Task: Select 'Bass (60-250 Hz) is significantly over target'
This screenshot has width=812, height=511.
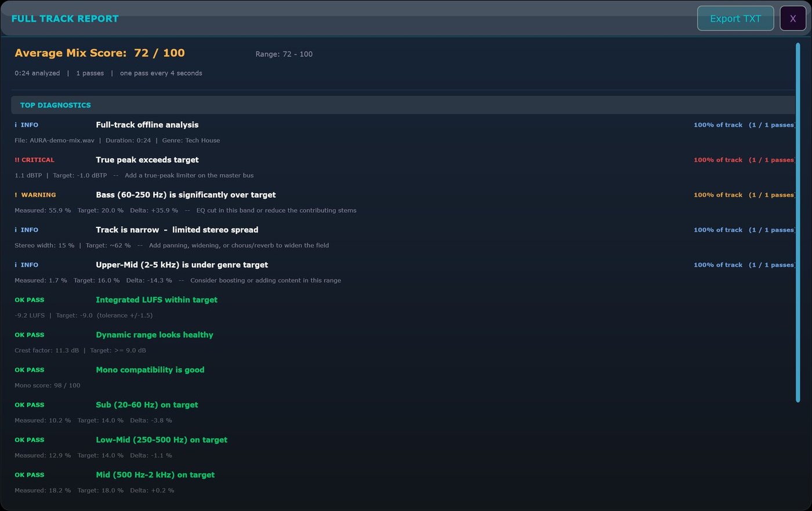Action: pos(186,195)
